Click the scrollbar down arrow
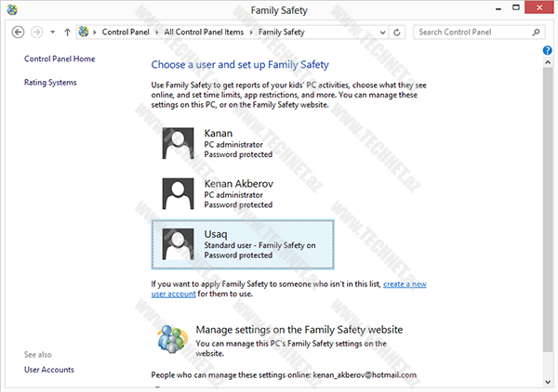558x392 pixels. tap(548, 382)
